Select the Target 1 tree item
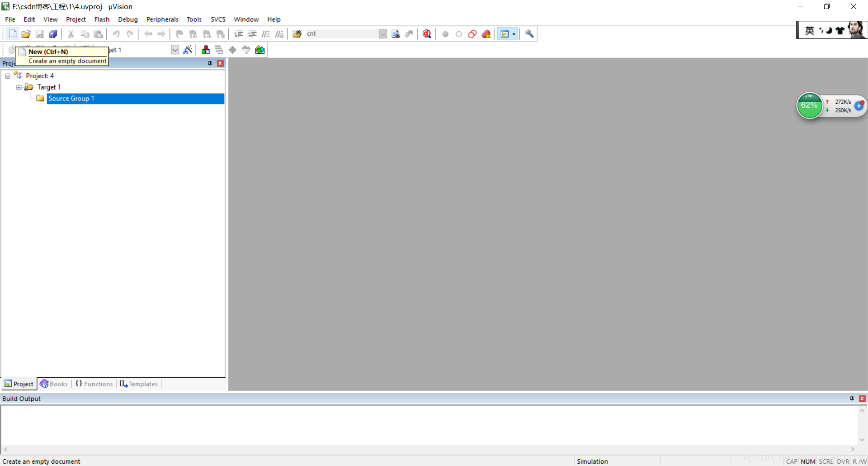The image size is (868, 466). [x=49, y=87]
